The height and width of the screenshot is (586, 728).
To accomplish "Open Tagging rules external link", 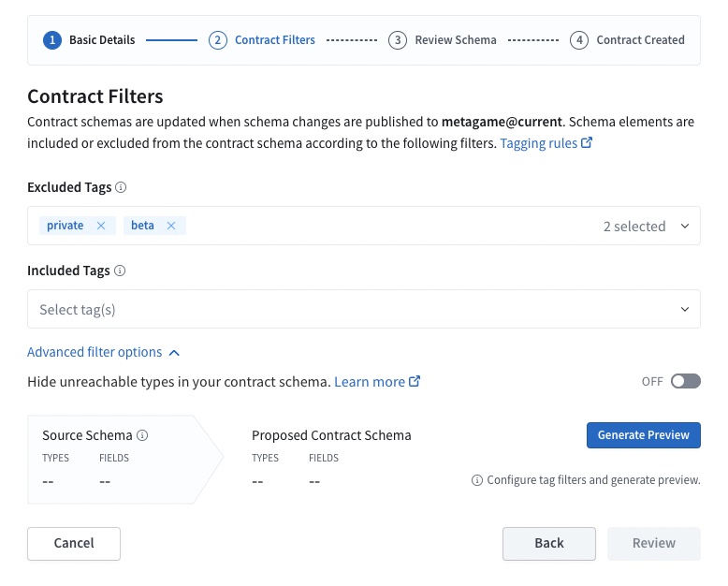I will click(546, 143).
